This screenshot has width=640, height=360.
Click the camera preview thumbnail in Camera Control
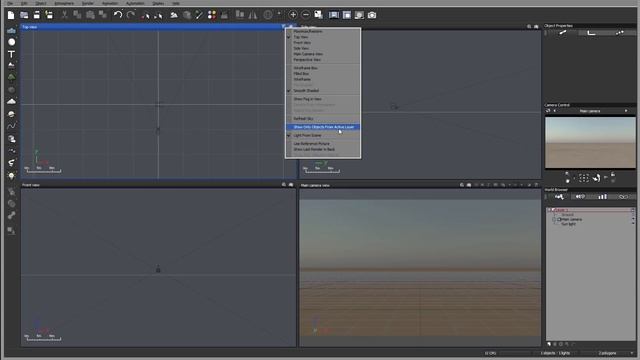coord(590,142)
